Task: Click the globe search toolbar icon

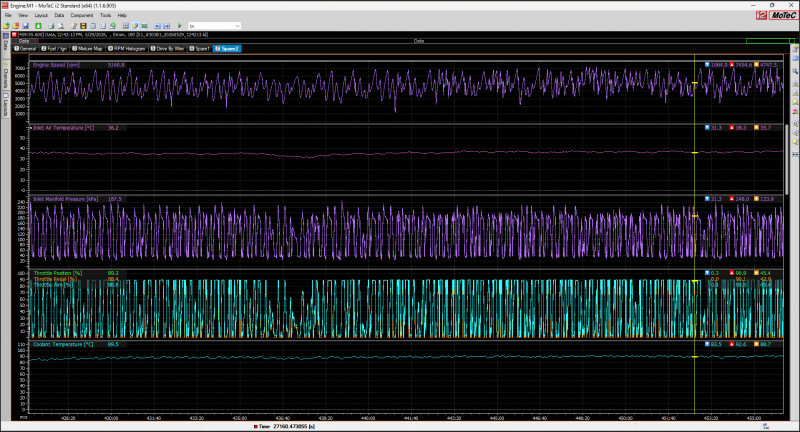Action: 112,26
